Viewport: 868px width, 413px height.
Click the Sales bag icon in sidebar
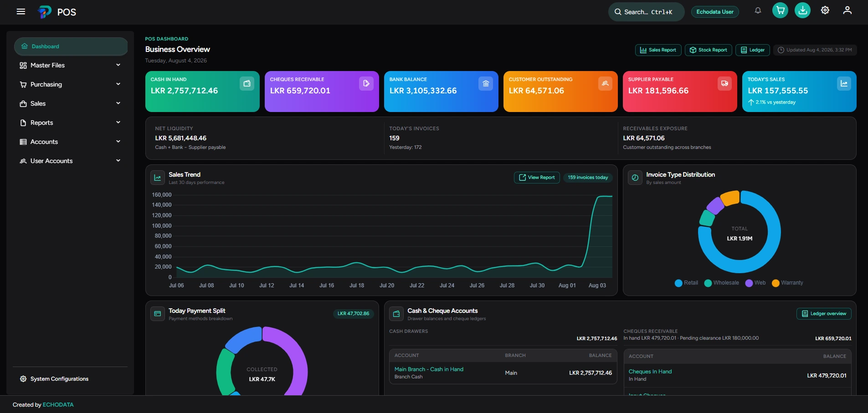pyautogui.click(x=23, y=104)
